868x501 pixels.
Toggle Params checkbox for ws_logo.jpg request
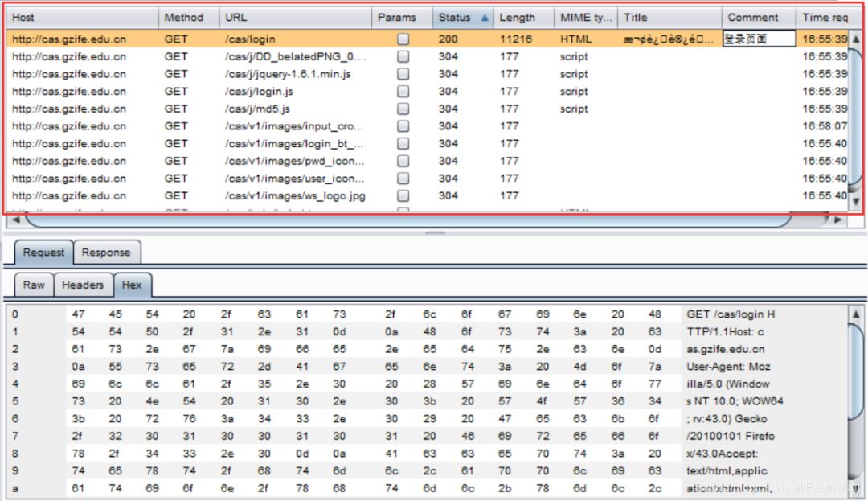click(x=403, y=195)
